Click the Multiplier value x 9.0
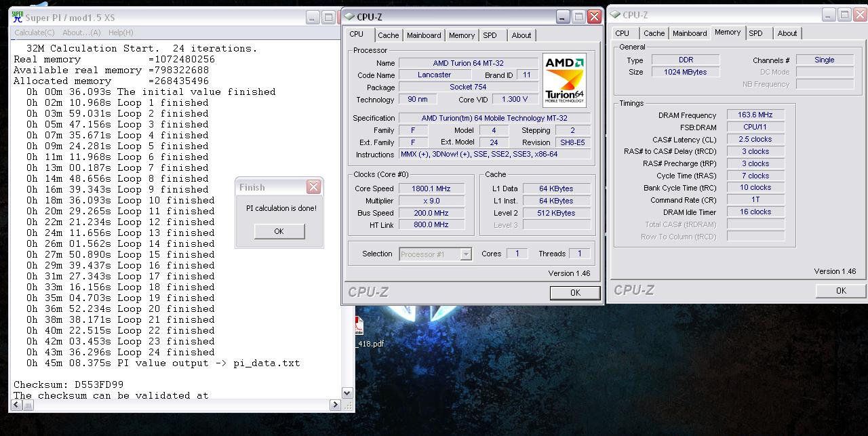The width and height of the screenshot is (868, 436). pos(431,201)
